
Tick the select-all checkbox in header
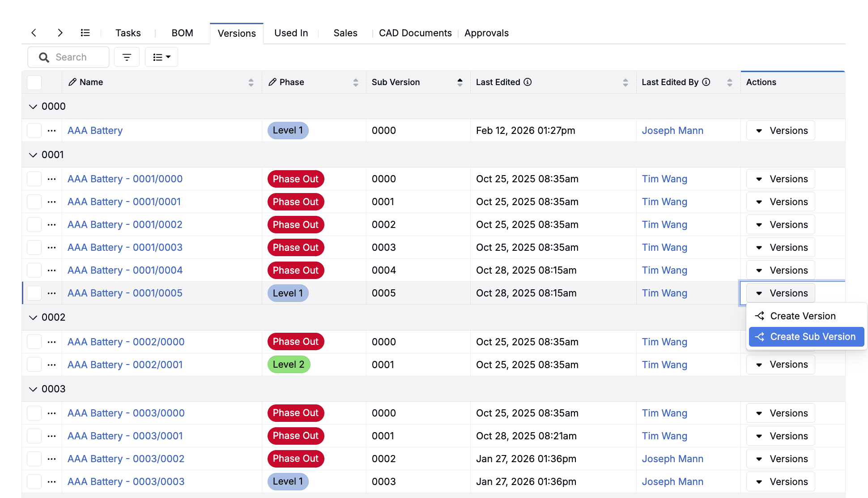point(34,82)
